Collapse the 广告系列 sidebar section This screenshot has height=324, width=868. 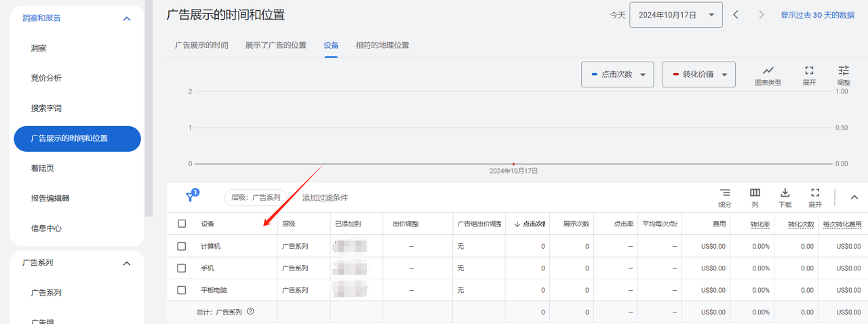click(x=126, y=263)
